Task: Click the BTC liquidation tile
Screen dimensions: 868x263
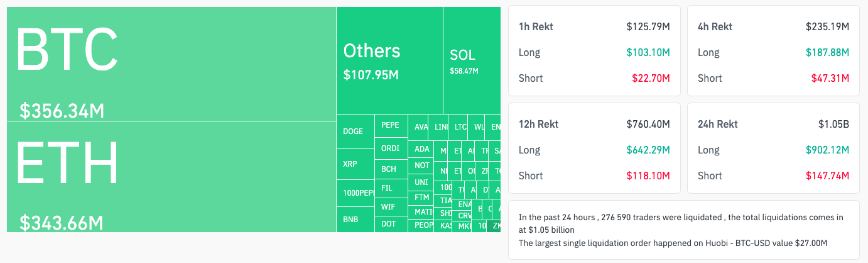Action: [171, 63]
